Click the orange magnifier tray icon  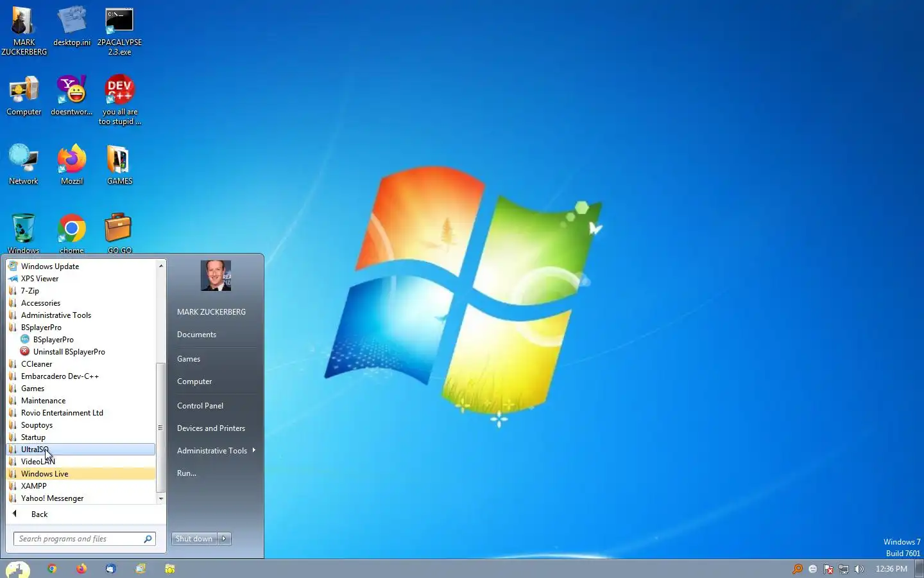(798, 569)
